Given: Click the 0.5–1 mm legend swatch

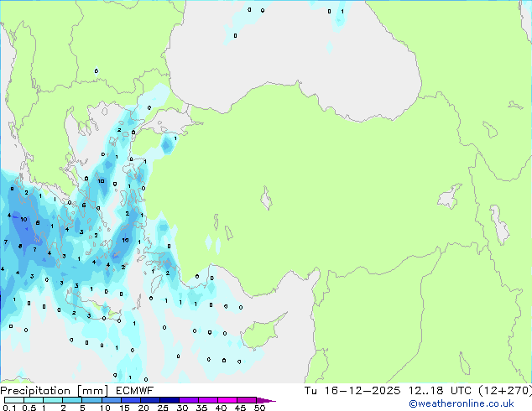Looking at the screenshot, I should 34,400.
